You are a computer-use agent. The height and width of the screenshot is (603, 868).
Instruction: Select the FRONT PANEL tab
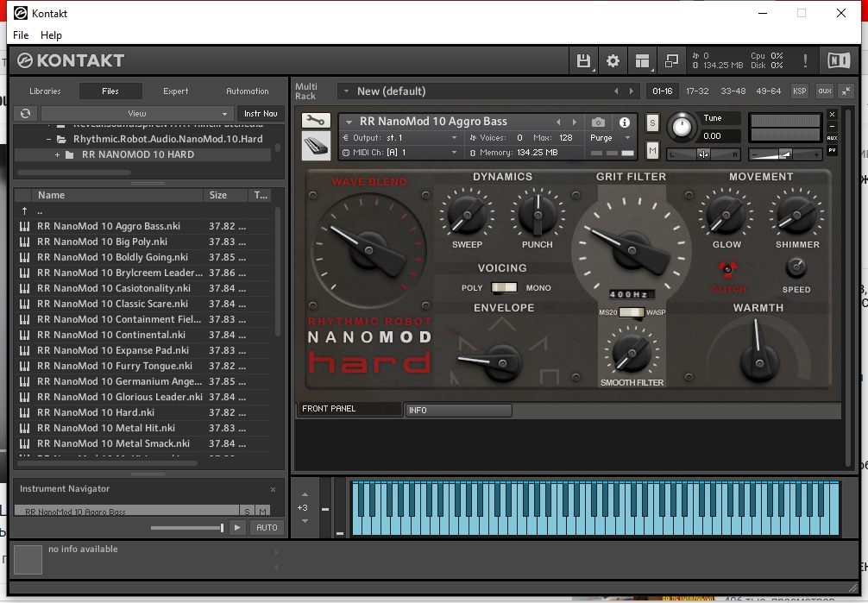click(x=349, y=409)
